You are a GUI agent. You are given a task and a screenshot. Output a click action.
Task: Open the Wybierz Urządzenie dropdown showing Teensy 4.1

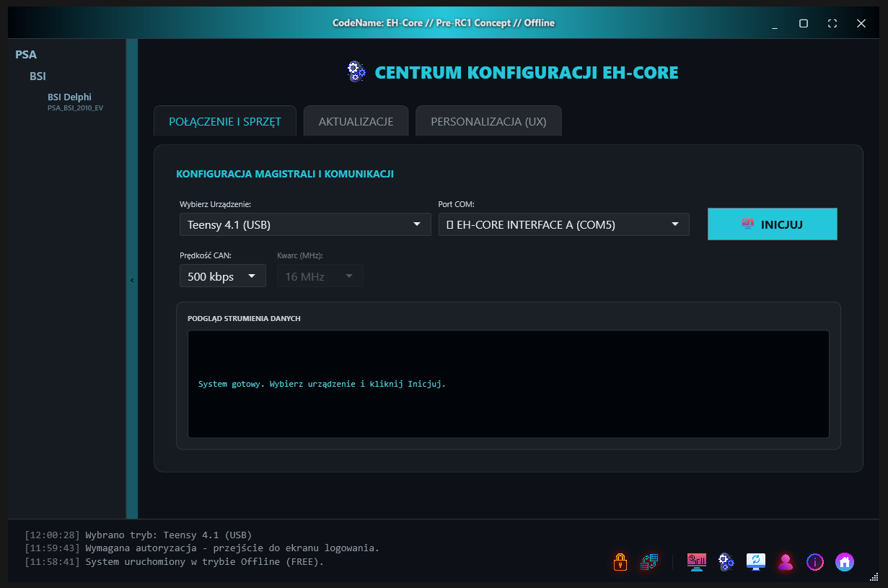[305, 224]
